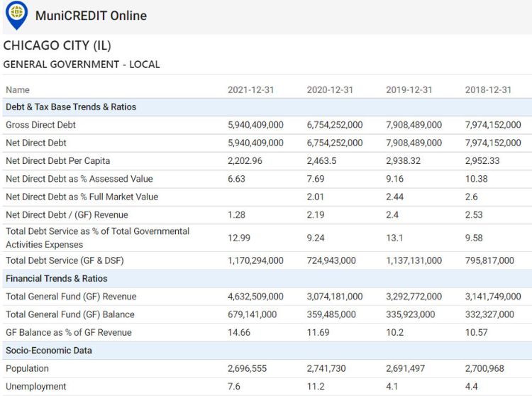Click GF balance value 359,485,000

click(331, 314)
